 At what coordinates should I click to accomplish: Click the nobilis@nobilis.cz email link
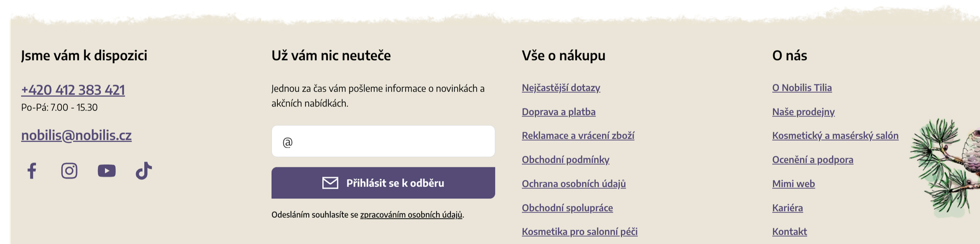(x=76, y=135)
